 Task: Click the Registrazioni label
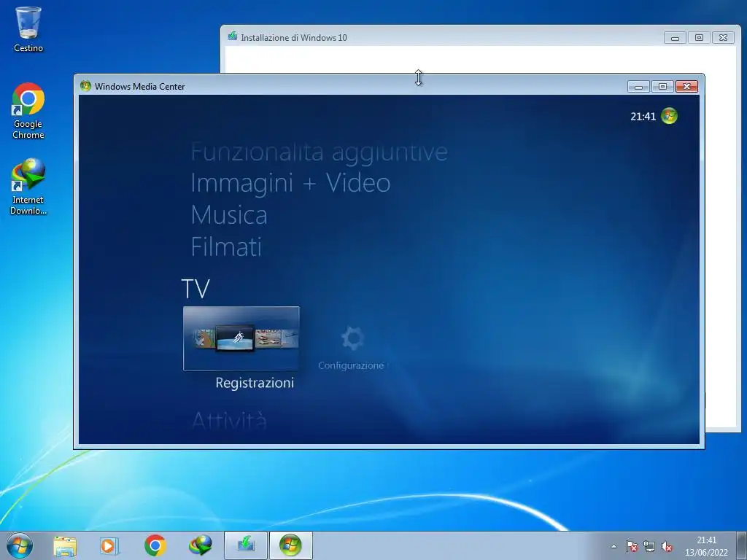(x=255, y=383)
